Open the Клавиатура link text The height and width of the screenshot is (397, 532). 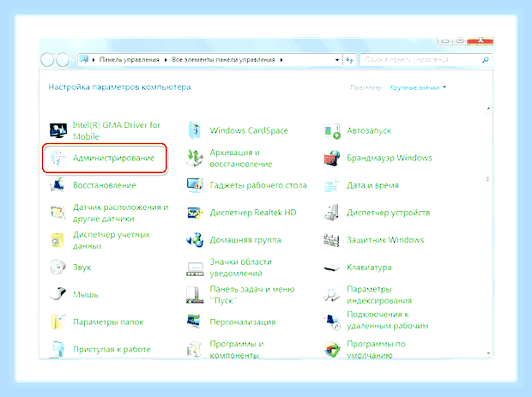(x=369, y=268)
